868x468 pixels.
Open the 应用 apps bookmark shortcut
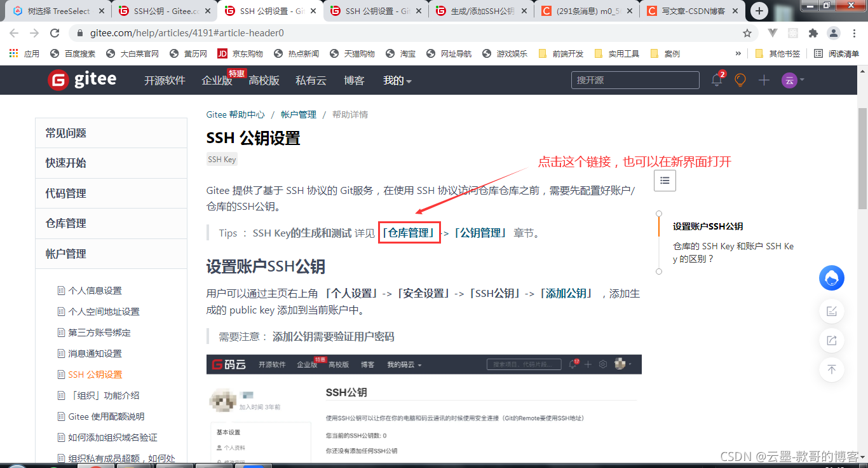pos(24,53)
